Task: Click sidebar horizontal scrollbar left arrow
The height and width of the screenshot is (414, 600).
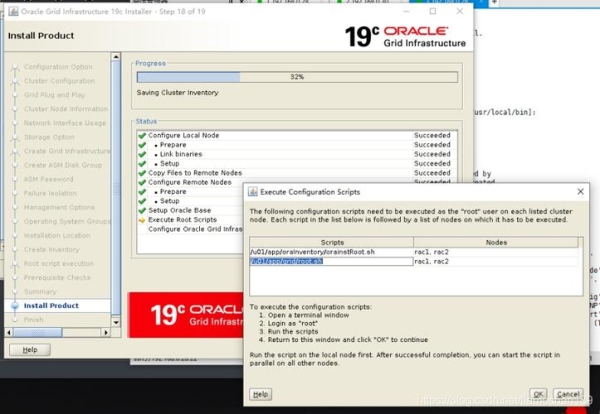Action: (x=9, y=333)
